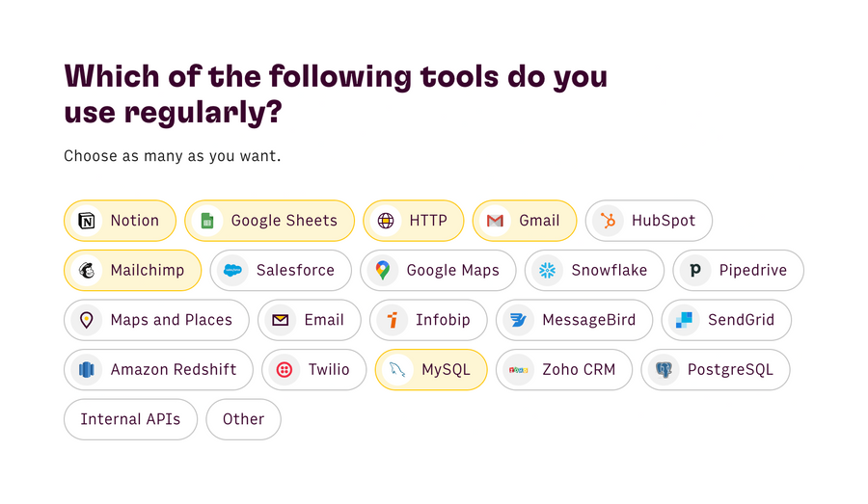Click the PostgreSQL elephant icon
Image resolution: width=868 pixels, height=504 pixels.
tap(664, 370)
